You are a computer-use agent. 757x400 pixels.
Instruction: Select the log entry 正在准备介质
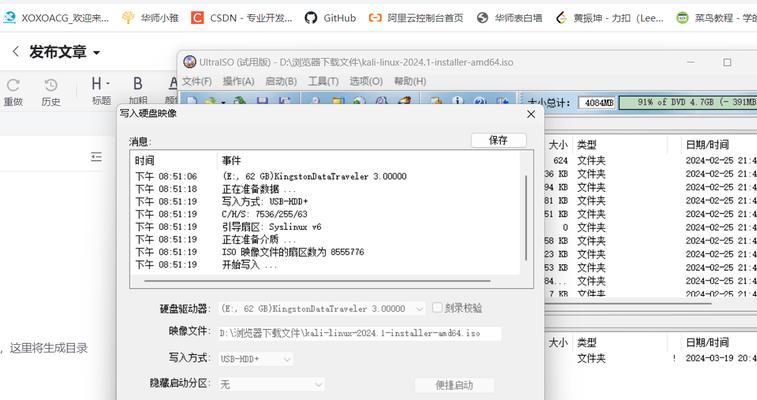point(259,239)
